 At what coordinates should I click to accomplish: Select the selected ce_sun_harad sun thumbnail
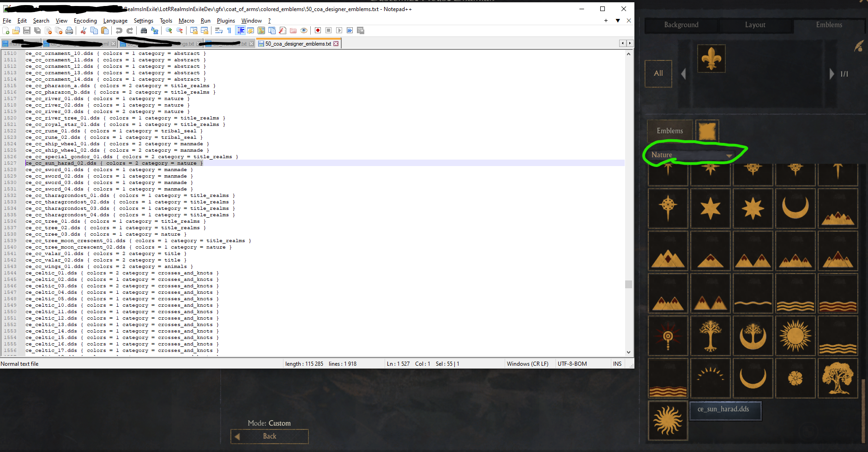coord(668,420)
